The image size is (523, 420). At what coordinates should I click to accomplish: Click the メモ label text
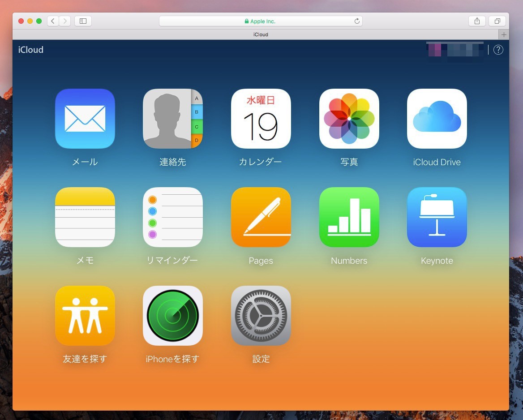tap(85, 260)
